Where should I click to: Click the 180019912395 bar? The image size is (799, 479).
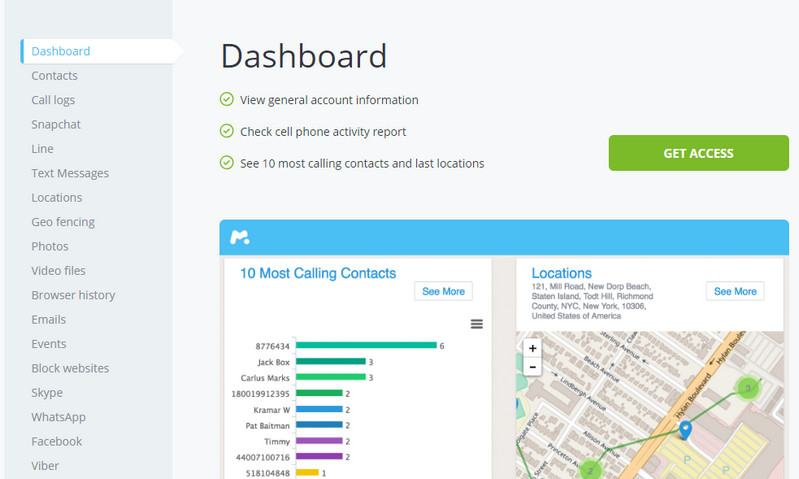[319, 393]
